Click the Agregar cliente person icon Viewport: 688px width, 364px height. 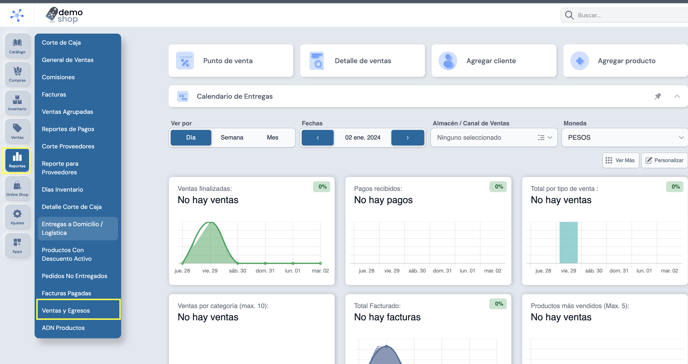tap(448, 61)
